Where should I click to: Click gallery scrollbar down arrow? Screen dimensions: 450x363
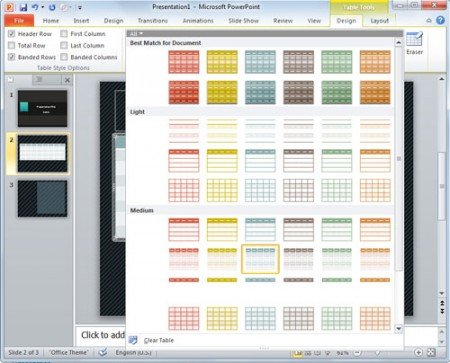(x=399, y=329)
